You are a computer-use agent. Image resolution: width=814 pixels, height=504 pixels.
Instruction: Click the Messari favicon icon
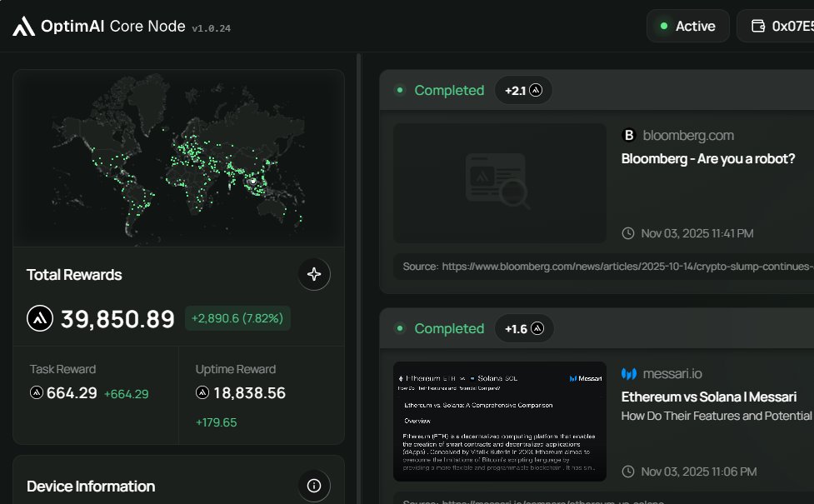point(629,374)
